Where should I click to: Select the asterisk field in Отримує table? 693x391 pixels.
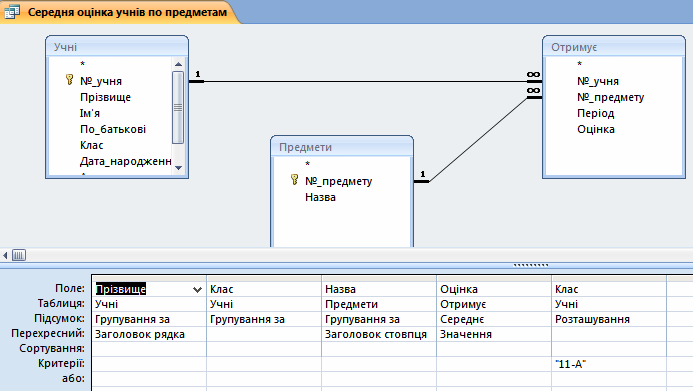579,65
